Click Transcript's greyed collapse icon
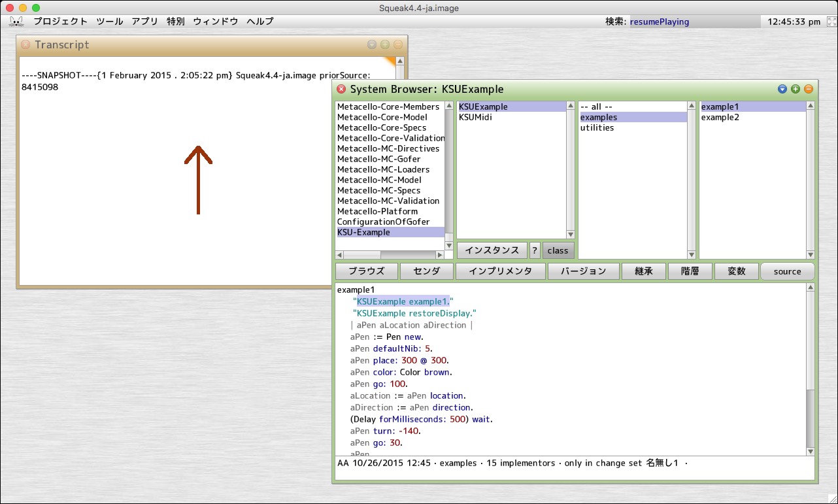The image size is (838, 504). [x=398, y=45]
